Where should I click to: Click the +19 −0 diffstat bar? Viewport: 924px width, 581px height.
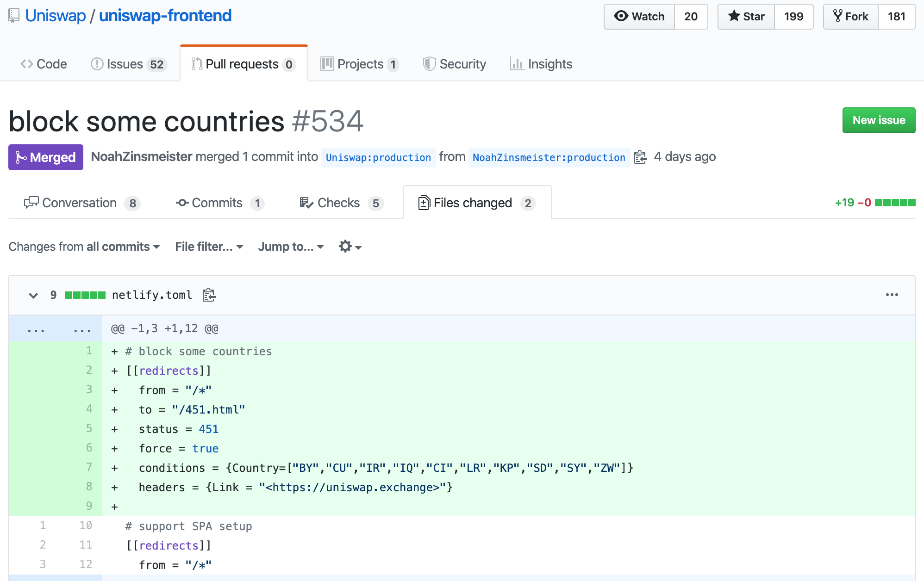coord(875,203)
